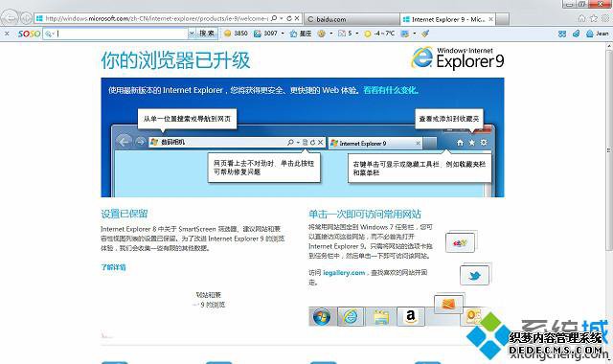Open the Jean user account item
This screenshot has height=364, width=613.
click(598, 34)
